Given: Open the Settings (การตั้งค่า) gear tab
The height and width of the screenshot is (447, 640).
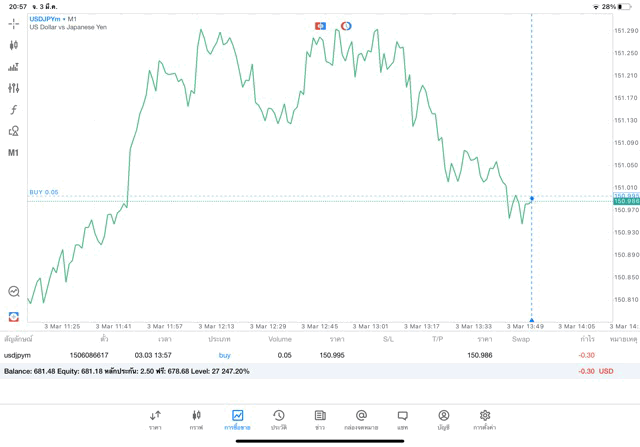Looking at the screenshot, I should [485, 419].
